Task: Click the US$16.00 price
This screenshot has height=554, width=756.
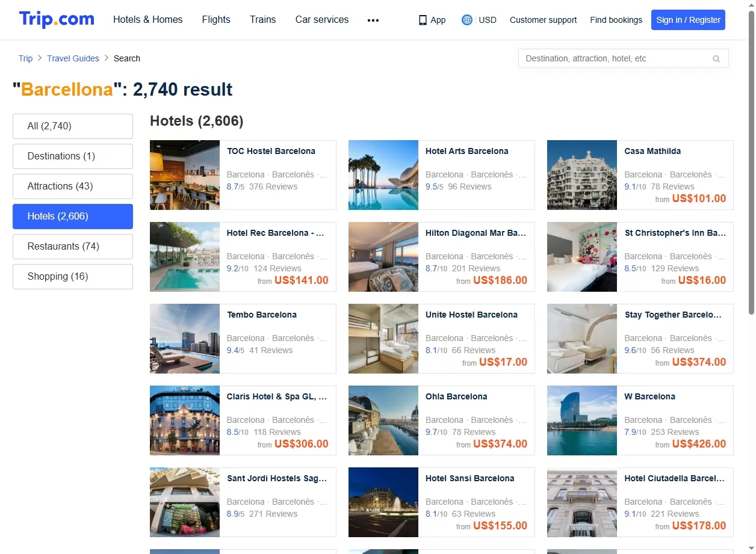Action: (x=702, y=280)
